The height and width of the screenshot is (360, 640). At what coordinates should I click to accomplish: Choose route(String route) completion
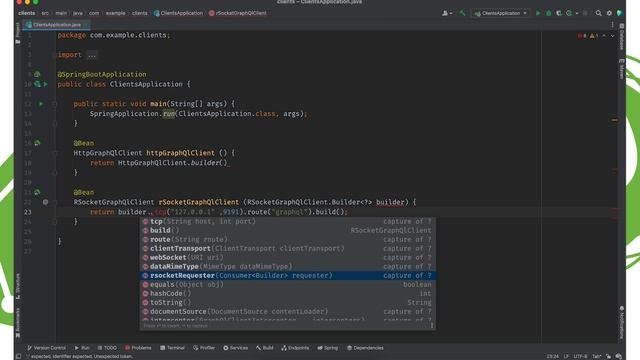coord(288,239)
